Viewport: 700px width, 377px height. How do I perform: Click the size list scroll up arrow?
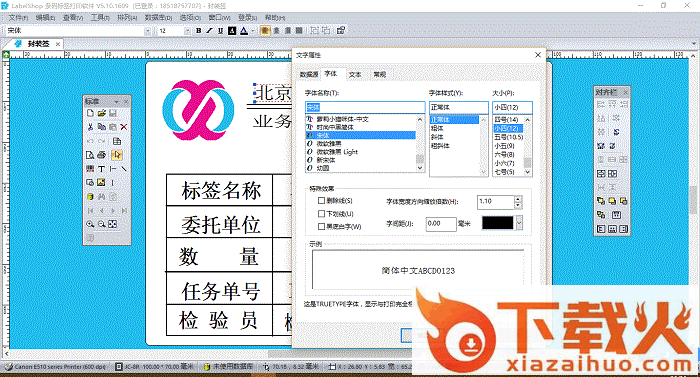tap(527, 120)
